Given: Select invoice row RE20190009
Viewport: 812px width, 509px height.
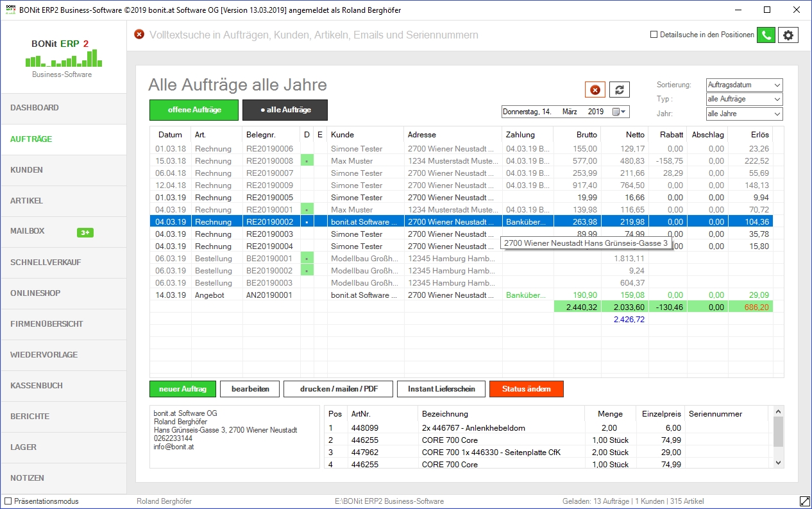Looking at the screenshot, I should (462, 185).
